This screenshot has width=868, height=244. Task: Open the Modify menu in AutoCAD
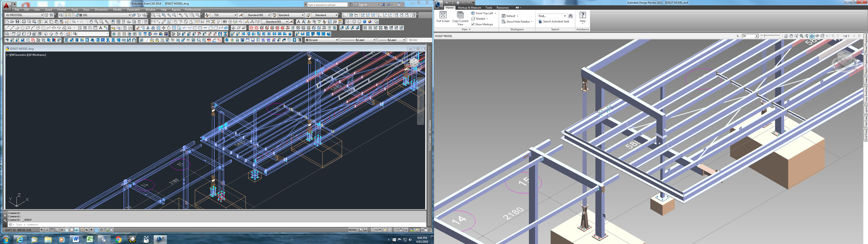coord(118,9)
